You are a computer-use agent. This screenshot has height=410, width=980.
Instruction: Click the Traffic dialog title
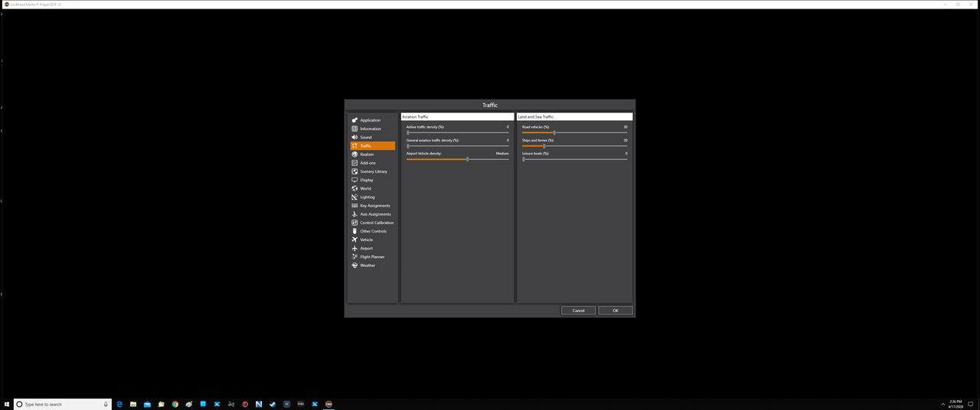pyautogui.click(x=490, y=105)
